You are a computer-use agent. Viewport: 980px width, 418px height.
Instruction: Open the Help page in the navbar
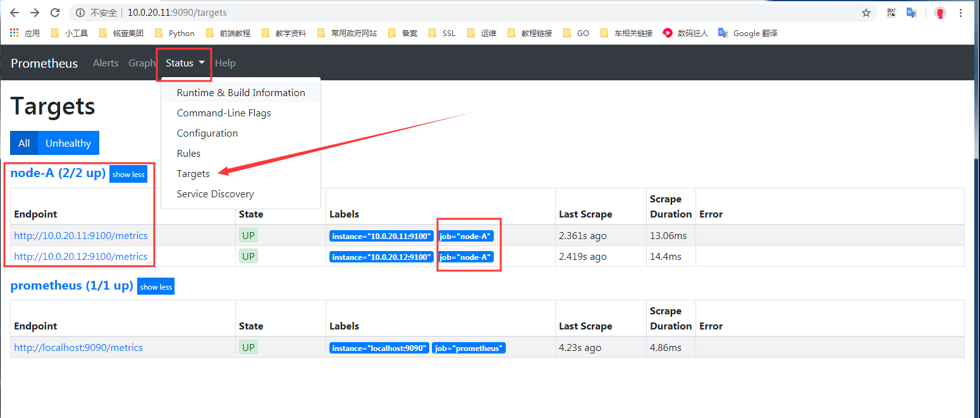[x=225, y=63]
